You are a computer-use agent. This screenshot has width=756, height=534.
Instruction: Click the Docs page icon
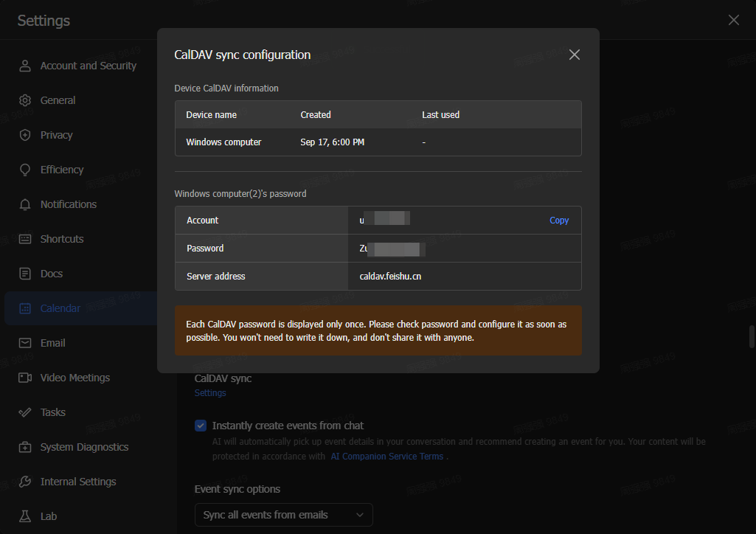pos(25,274)
